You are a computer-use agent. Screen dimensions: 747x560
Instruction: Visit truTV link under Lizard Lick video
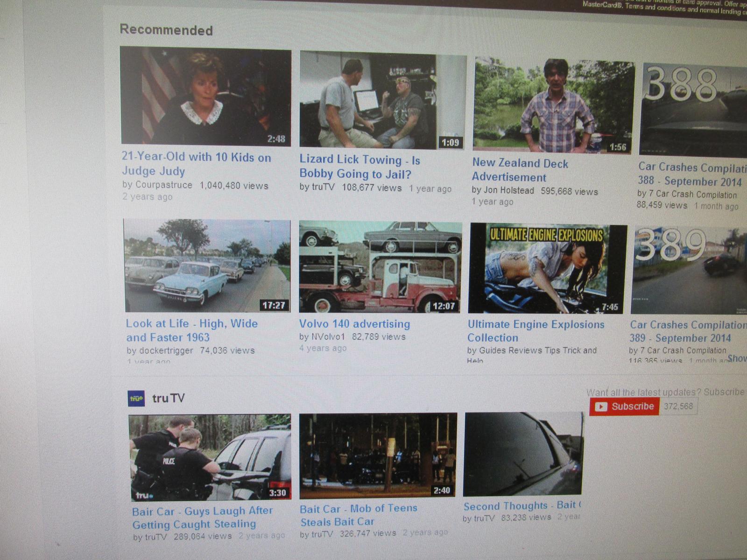coord(323,188)
